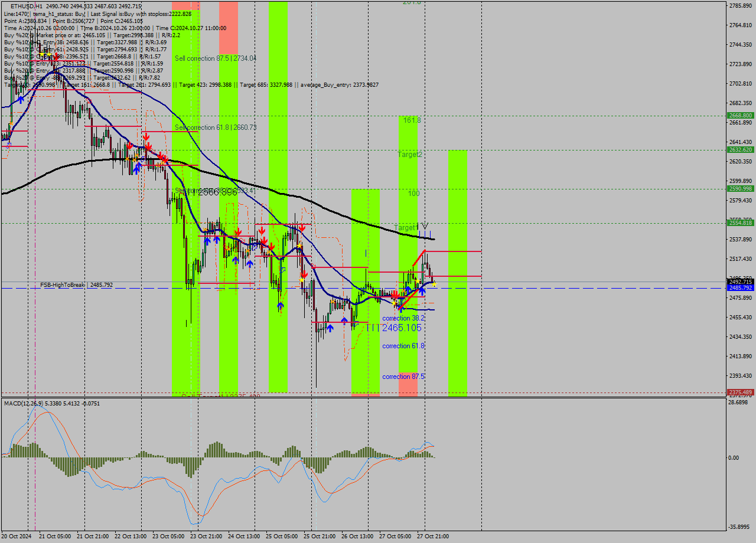Click the buy entry row with R/R:2.87
This screenshot has width=756, height=543.
pyautogui.click(x=83, y=70)
